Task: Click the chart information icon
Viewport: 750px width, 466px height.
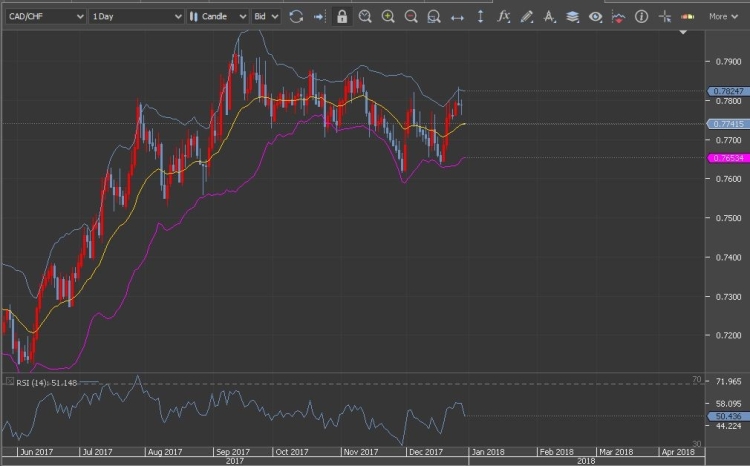Action: pos(641,16)
